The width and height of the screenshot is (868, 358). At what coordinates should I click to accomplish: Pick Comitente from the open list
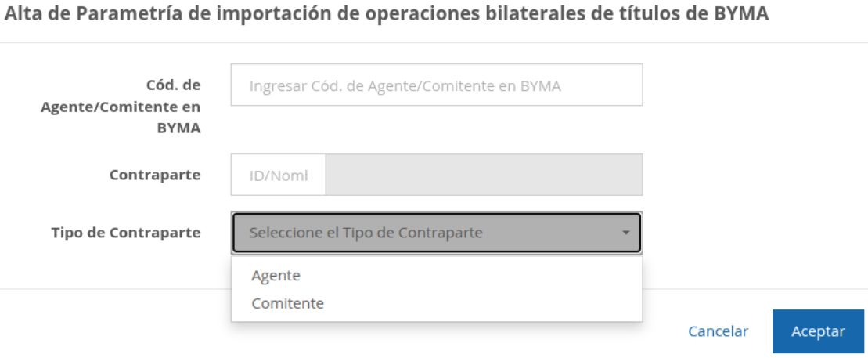click(x=287, y=303)
